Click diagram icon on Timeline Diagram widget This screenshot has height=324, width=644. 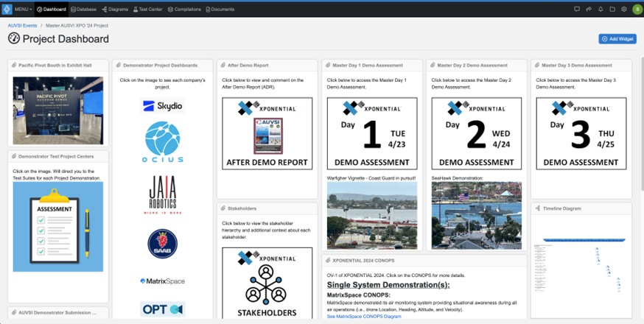pos(537,208)
